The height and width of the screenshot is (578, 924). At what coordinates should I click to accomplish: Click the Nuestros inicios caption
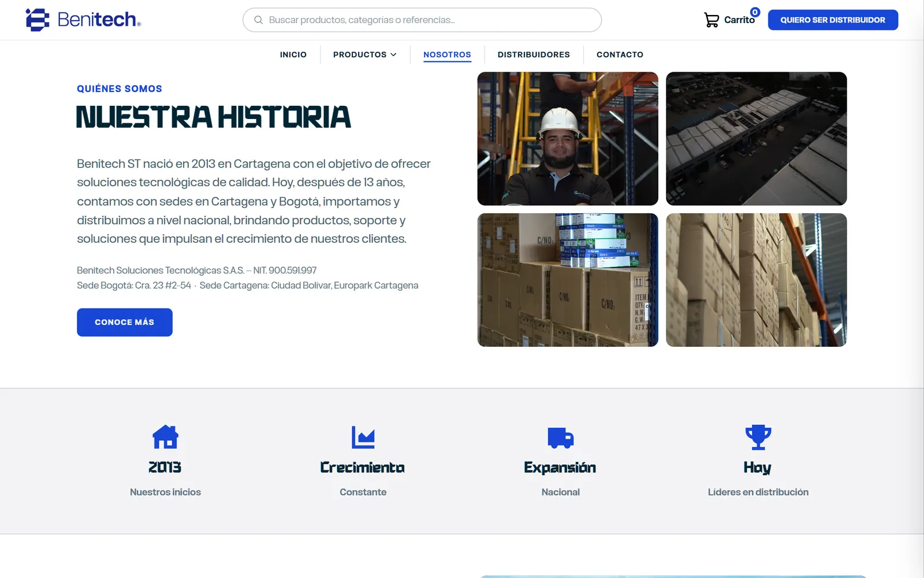tap(165, 492)
